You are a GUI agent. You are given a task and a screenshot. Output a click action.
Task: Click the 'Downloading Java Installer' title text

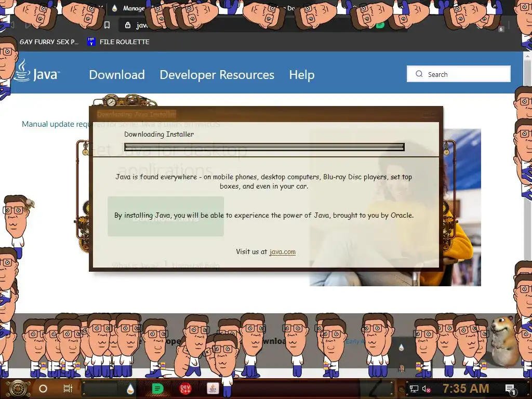pos(137,114)
